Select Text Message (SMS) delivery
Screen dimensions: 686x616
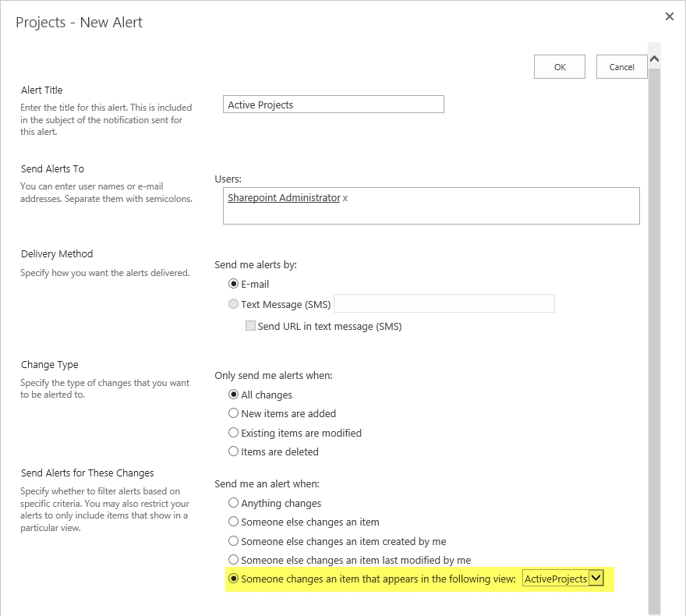234,303
